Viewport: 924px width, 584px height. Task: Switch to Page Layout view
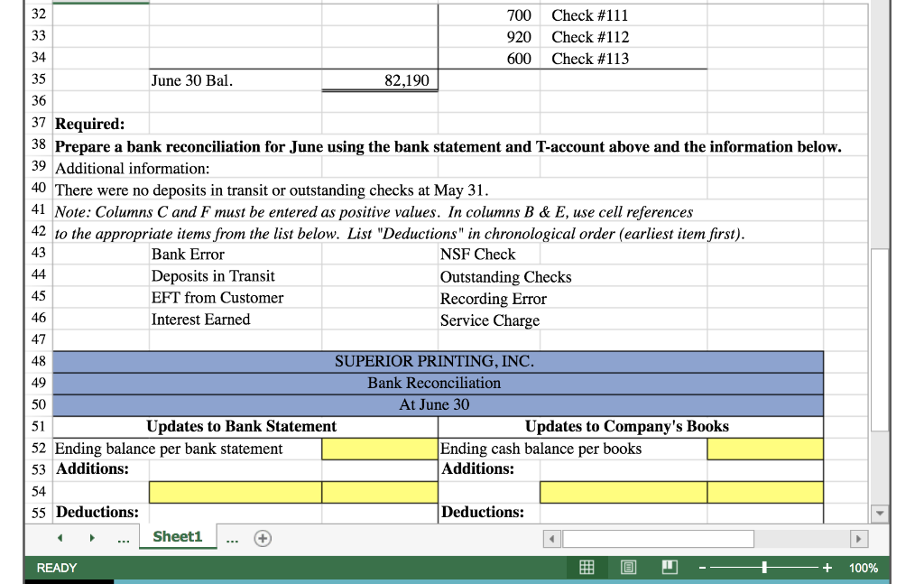(x=628, y=567)
